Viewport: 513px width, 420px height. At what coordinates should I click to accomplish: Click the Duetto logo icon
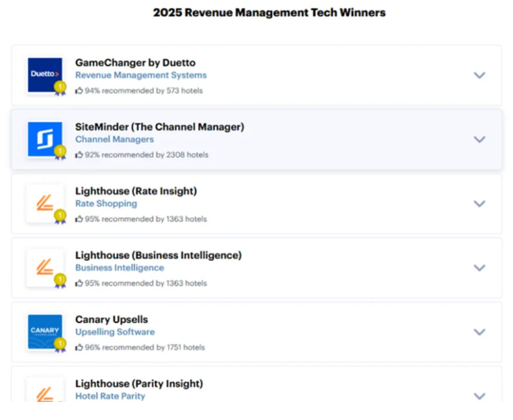tap(45, 75)
